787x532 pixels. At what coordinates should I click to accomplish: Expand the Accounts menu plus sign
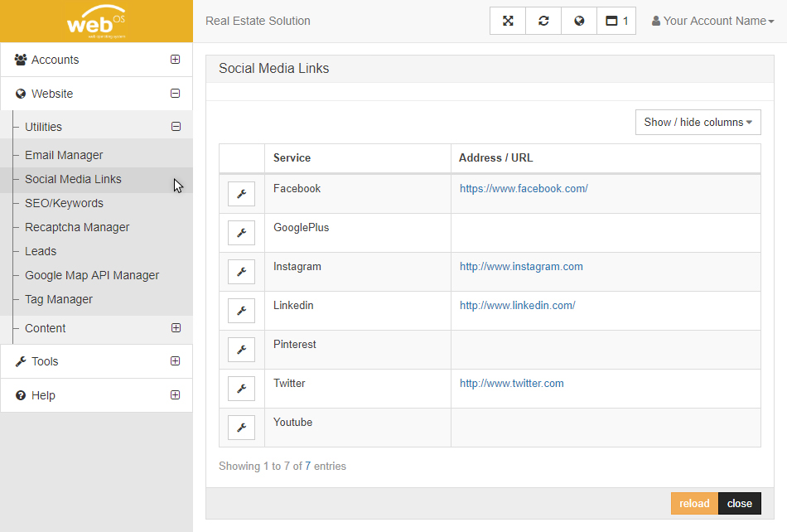[175, 59]
